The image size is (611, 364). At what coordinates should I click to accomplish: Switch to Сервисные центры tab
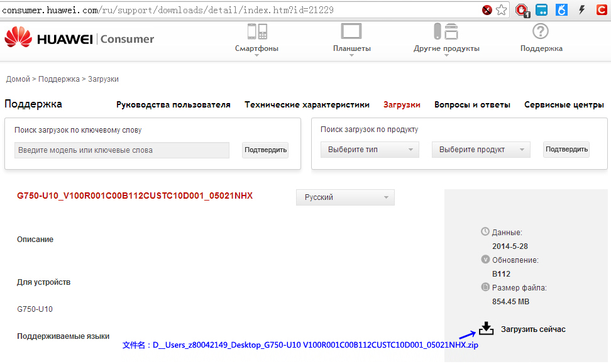pyautogui.click(x=564, y=105)
